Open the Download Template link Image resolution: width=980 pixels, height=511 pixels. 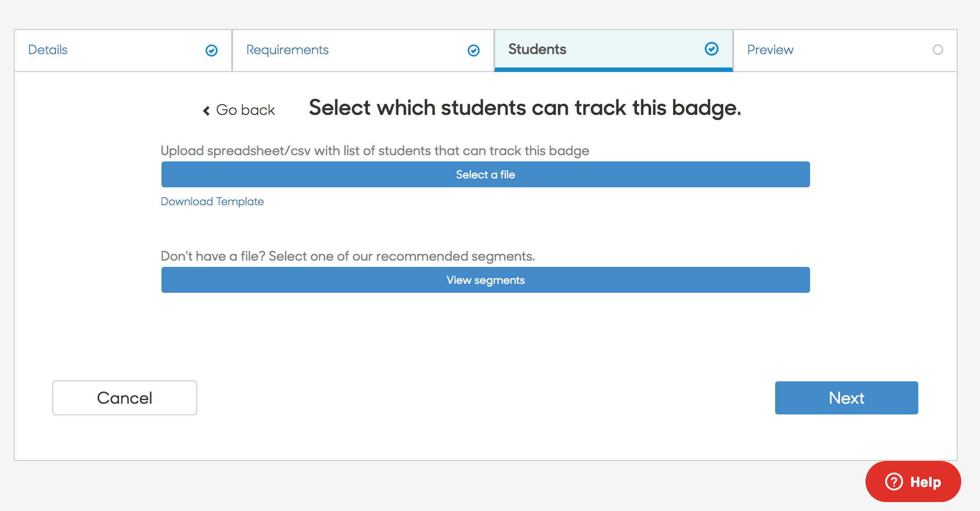click(x=212, y=202)
